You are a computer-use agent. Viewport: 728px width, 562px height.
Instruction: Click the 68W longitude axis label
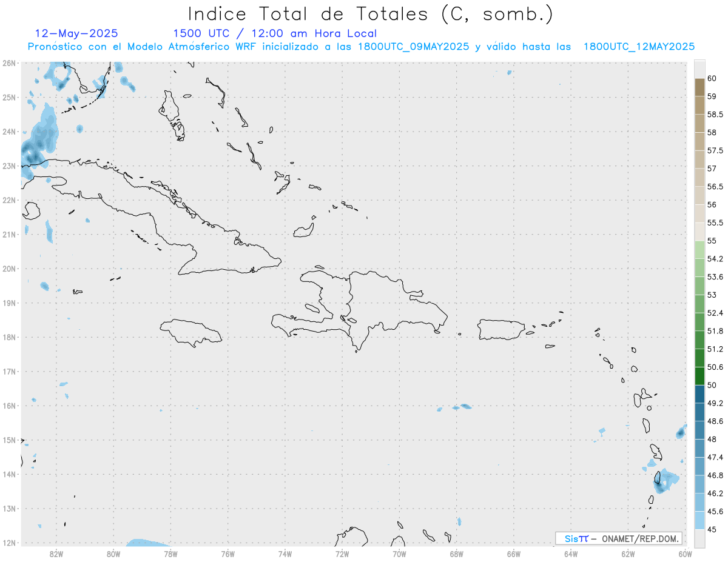pyautogui.click(x=456, y=554)
